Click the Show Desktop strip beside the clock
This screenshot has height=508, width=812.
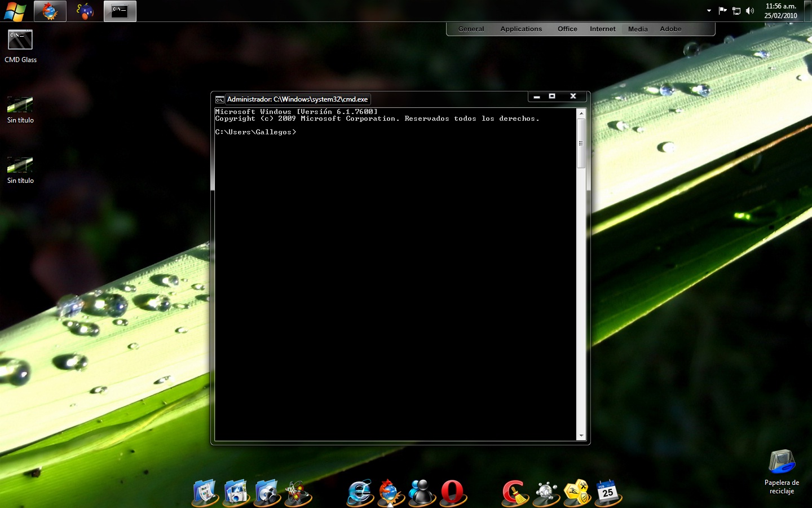(x=808, y=11)
